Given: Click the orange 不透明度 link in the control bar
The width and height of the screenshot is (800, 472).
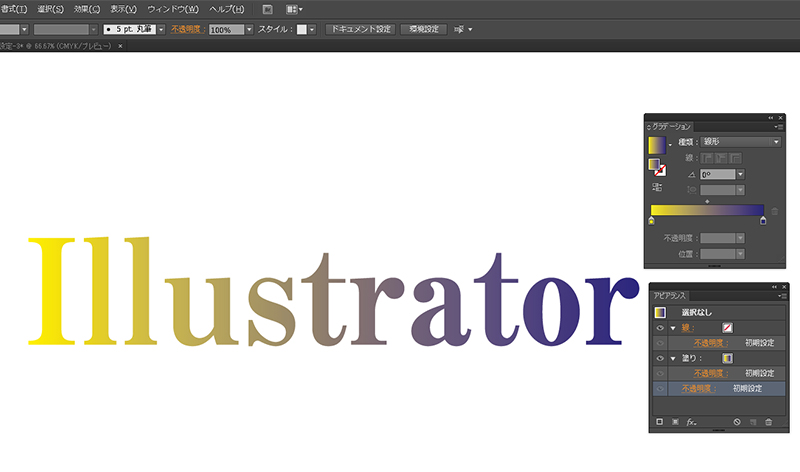Looking at the screenshot, I should coord(188,30).
